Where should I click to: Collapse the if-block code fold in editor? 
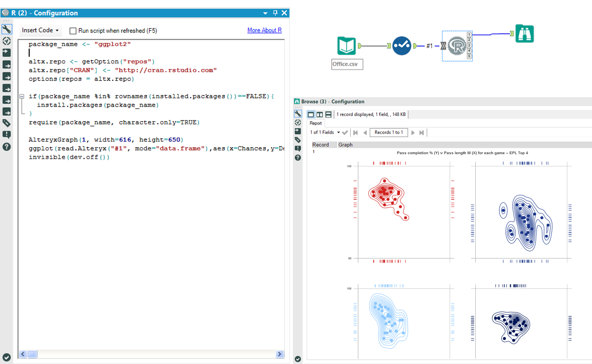click(x=22, y=96)
